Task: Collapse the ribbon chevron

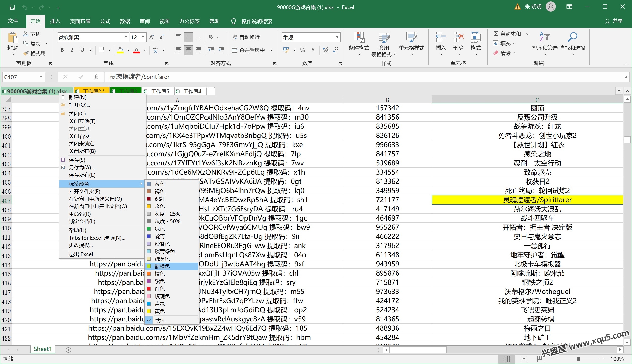Action: (626, 64)
